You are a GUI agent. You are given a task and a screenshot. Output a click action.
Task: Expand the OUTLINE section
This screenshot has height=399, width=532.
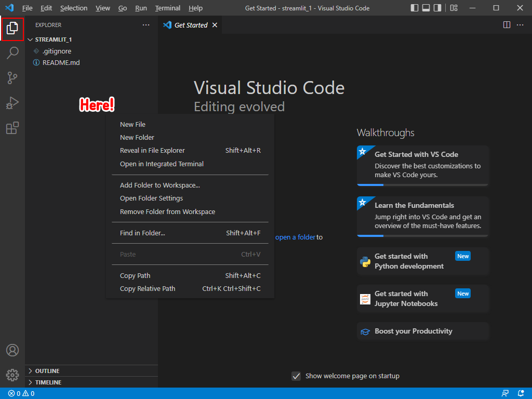[x=91, y=371]
